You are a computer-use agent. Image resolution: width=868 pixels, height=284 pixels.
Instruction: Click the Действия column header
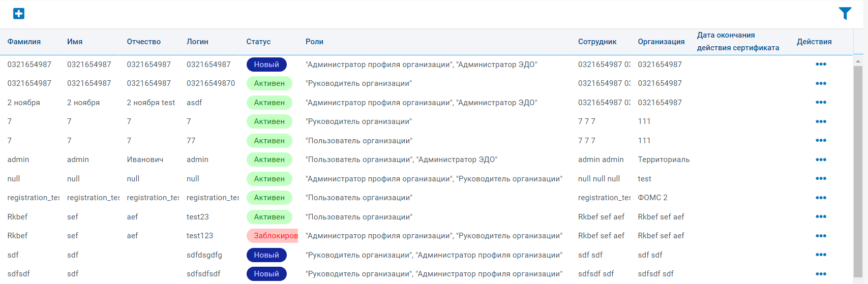814,42
